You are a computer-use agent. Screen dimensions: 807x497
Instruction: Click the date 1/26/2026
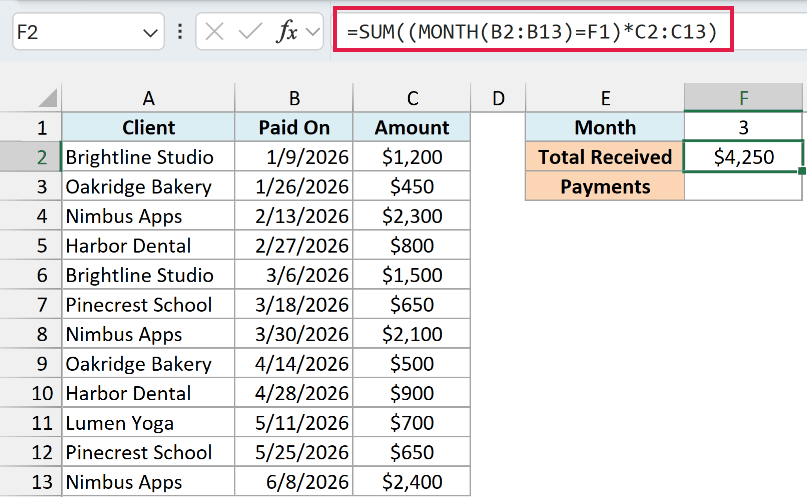click(294, 186)
